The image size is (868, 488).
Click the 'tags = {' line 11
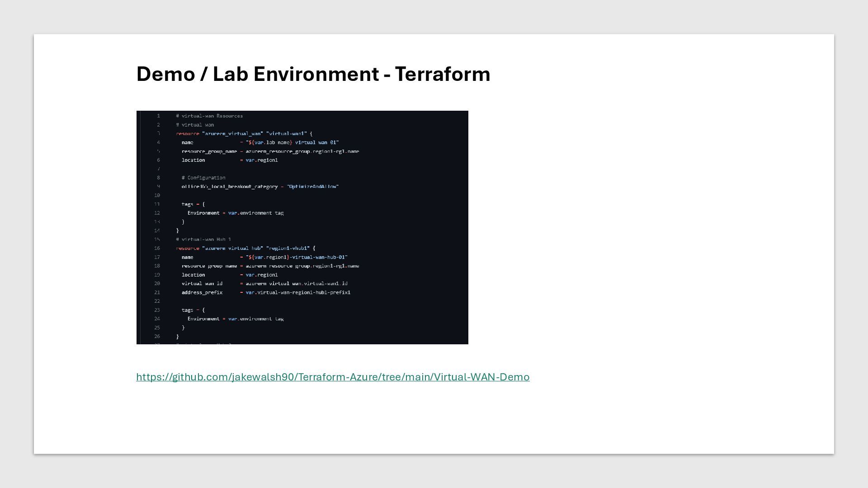point(193,204)
